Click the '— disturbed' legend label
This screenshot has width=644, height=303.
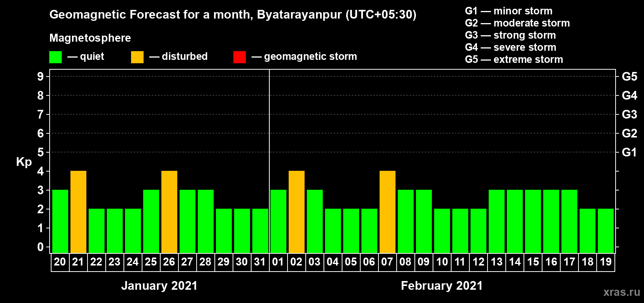(x=178, y=56)
